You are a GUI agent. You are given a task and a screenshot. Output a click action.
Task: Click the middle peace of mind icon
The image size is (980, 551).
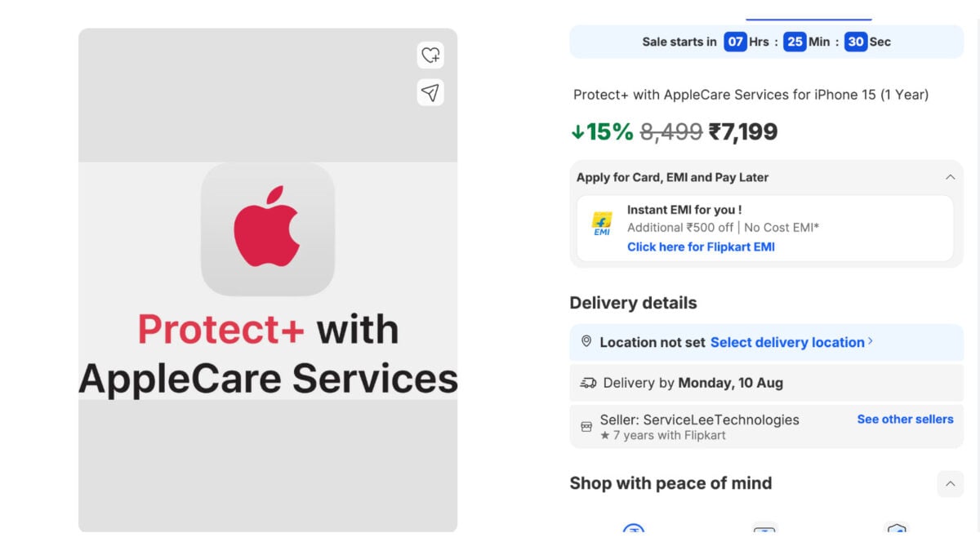pos(765,530)
